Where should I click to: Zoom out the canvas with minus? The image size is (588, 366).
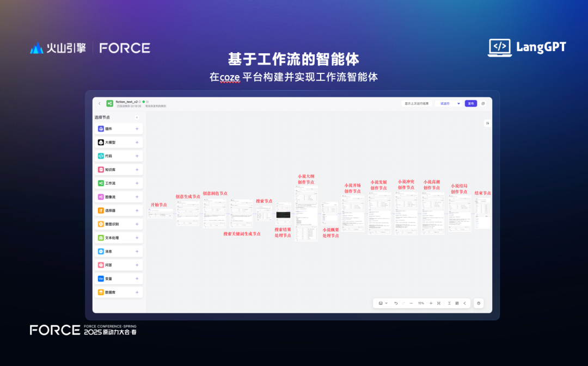coord(412,303)
